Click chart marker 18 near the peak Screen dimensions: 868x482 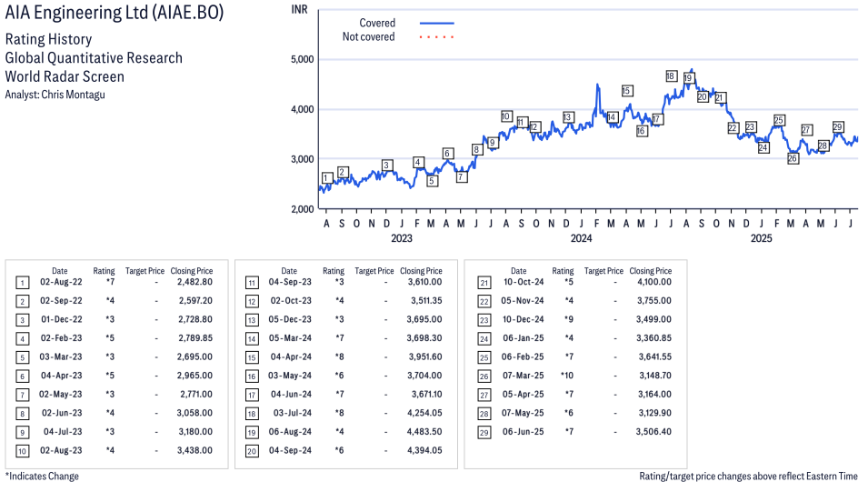(x=671, y=76)
